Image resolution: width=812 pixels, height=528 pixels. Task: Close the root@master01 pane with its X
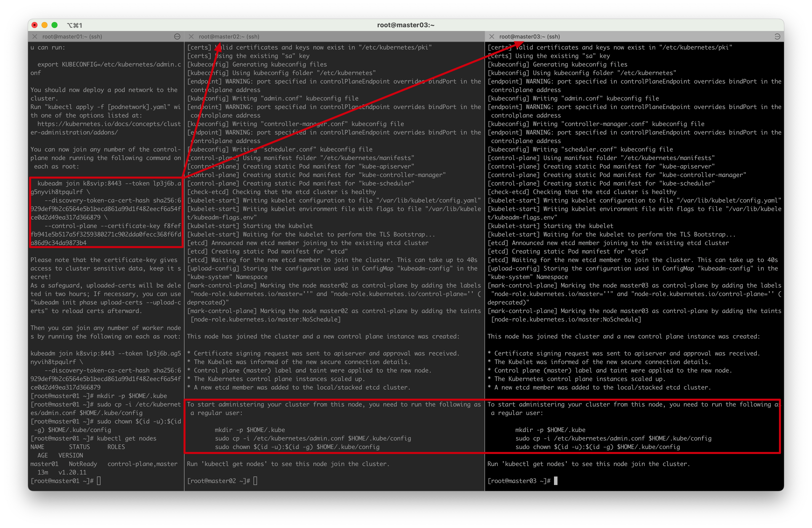34,36
